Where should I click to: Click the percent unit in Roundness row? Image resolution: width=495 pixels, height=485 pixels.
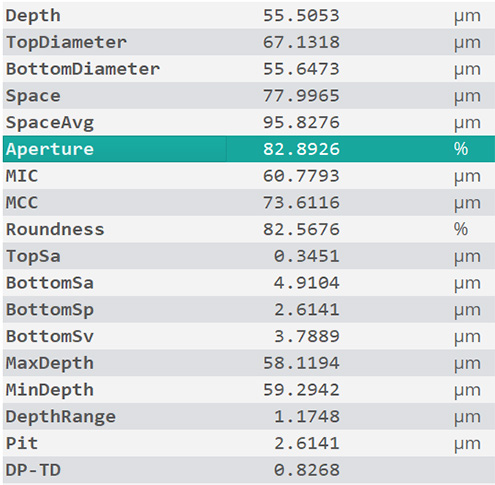(x=461, y=229)
